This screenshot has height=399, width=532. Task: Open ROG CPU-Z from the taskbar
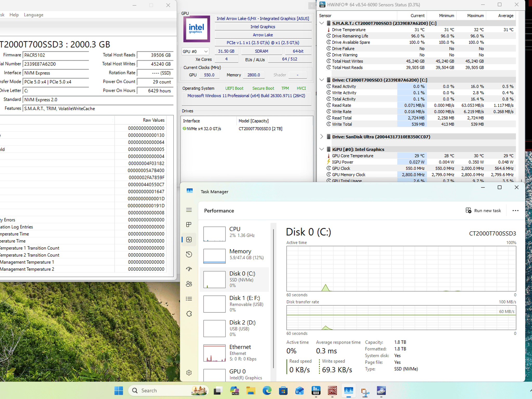[x=332, y=390]
